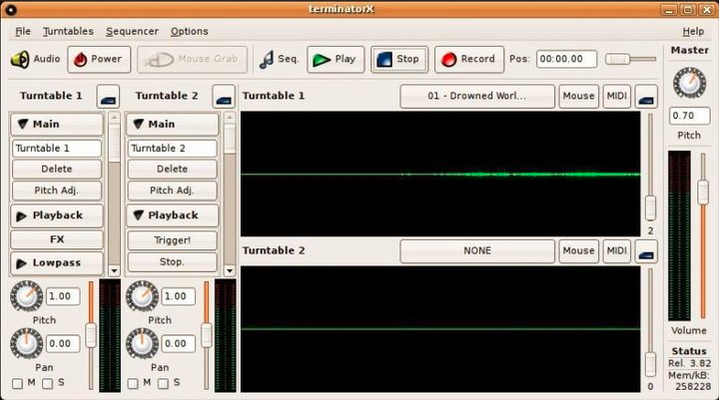Collapse the Main section of Turntable 1

point(57,124)
